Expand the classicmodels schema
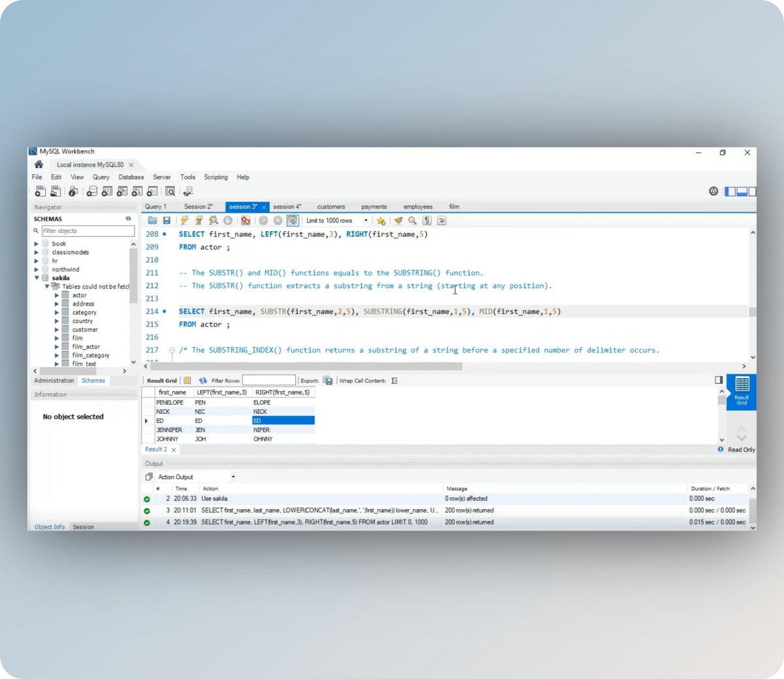The image size is (784, 679). point(37,252)
